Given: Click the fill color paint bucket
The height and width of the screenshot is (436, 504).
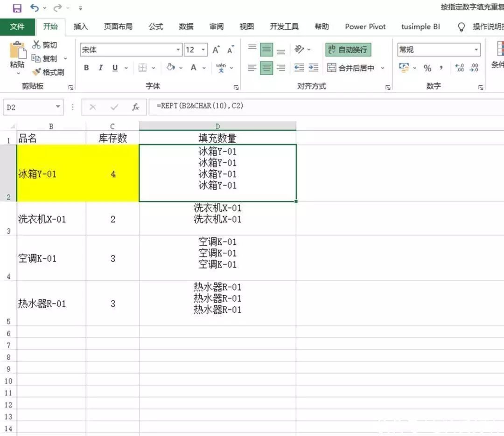Looking at the screenshot, I should click(x=170, y=68).
